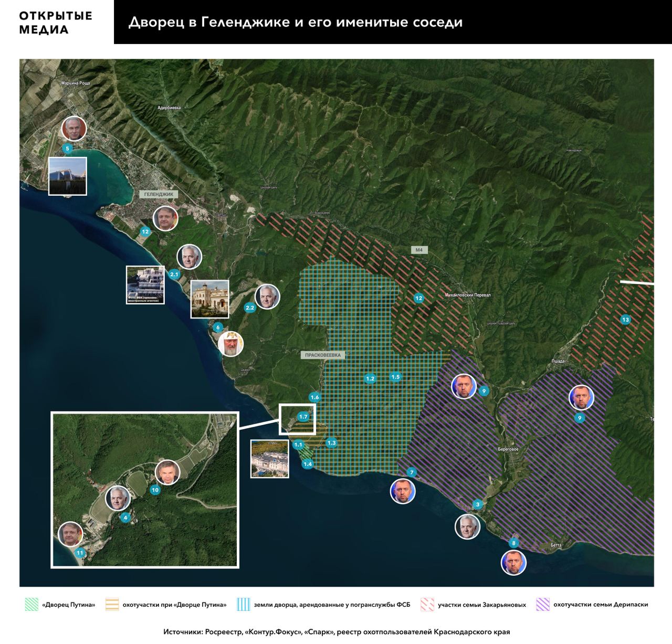Screen dimensions: 672x644
Task: Click the ГЕЛЕНДЖИК city label
Action: click(x=159, y=194)
